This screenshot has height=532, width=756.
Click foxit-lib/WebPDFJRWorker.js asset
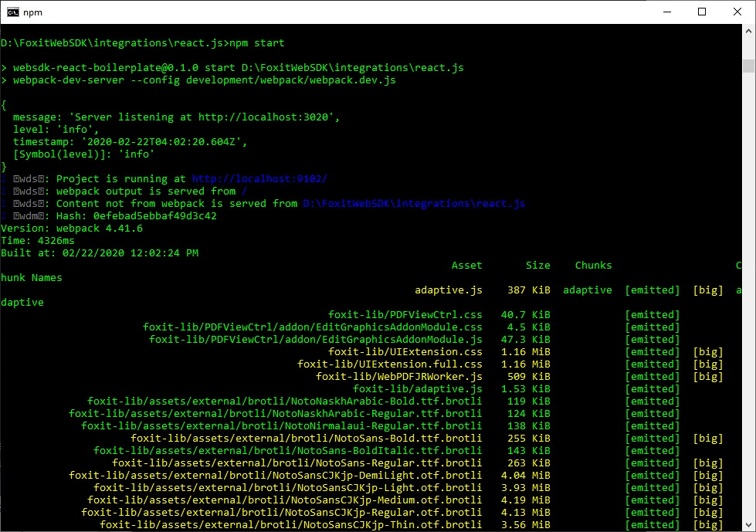(x=398, y=376)
